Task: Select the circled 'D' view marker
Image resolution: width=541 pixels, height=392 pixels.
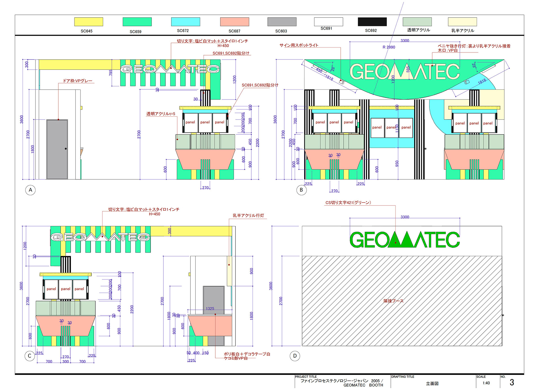Action: point(295,356)
